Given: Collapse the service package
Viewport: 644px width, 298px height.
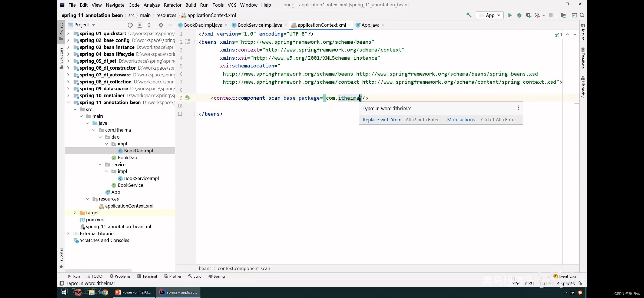Looking at the screenshot, I should point(100,165).
